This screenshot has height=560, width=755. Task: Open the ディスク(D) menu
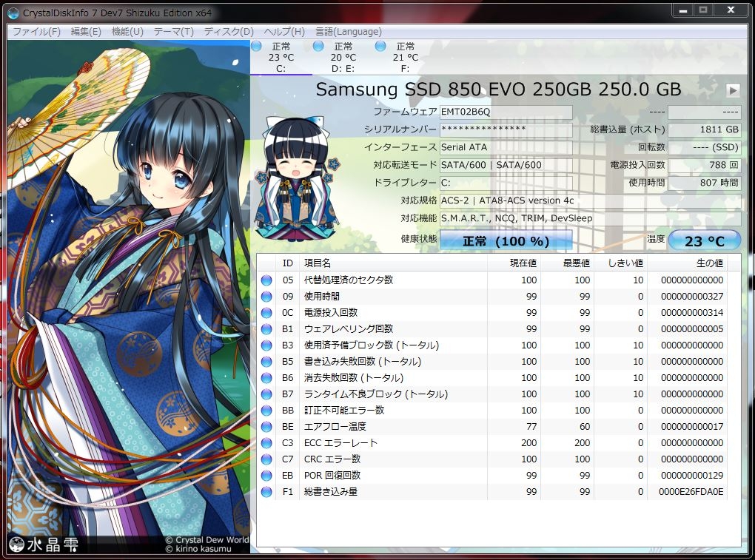point(229,32)
